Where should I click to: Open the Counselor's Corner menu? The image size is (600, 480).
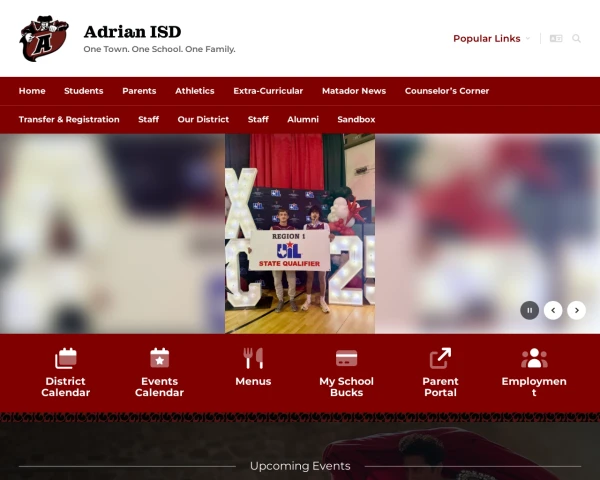pyautogui.click(x=447, y=91)
